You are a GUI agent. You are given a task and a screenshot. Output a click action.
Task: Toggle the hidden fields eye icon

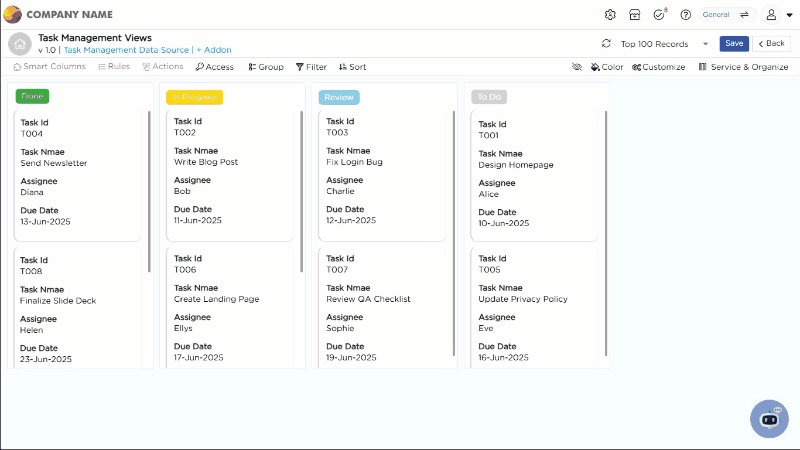[x=576, y=67]
